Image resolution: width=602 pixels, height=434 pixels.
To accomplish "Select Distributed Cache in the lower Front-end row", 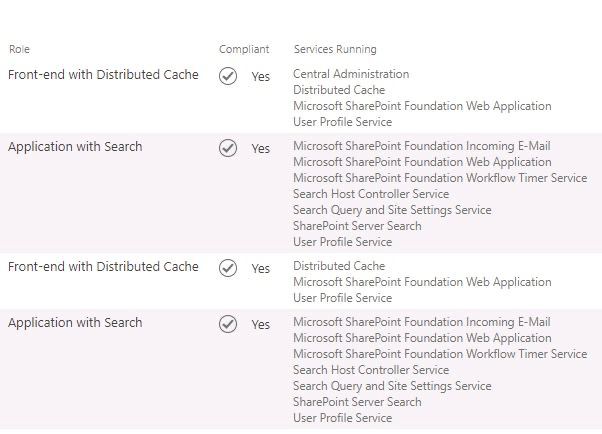I will click(339, 266).
